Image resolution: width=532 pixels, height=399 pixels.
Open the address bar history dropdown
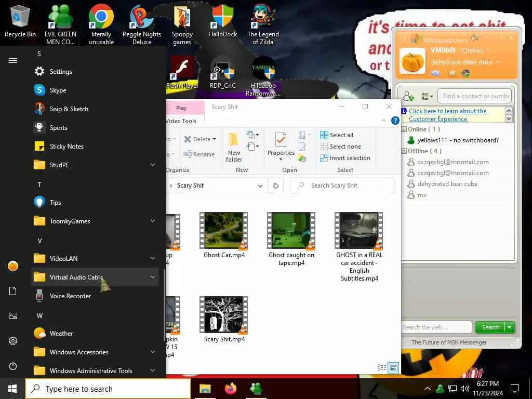coord(260,185)
